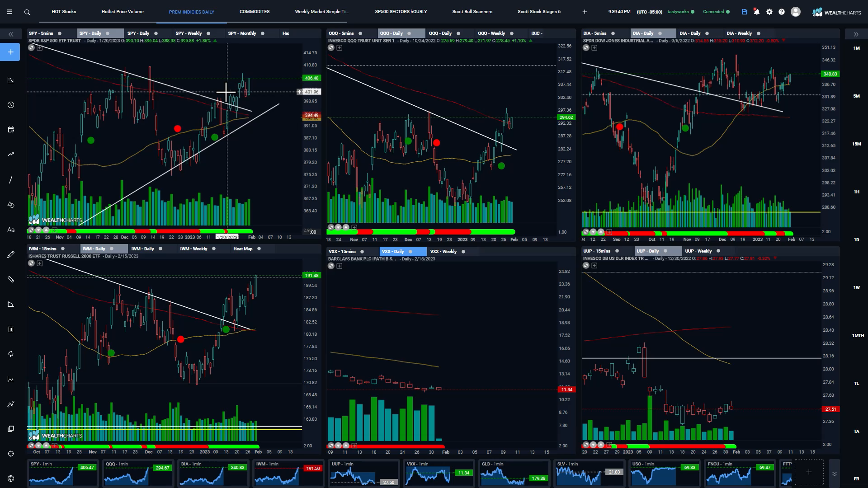This screenshot has width=868, height=488.
Task: Switch to SP500 SECTORS hOURLY tab
Action: (x=401, y=12)
